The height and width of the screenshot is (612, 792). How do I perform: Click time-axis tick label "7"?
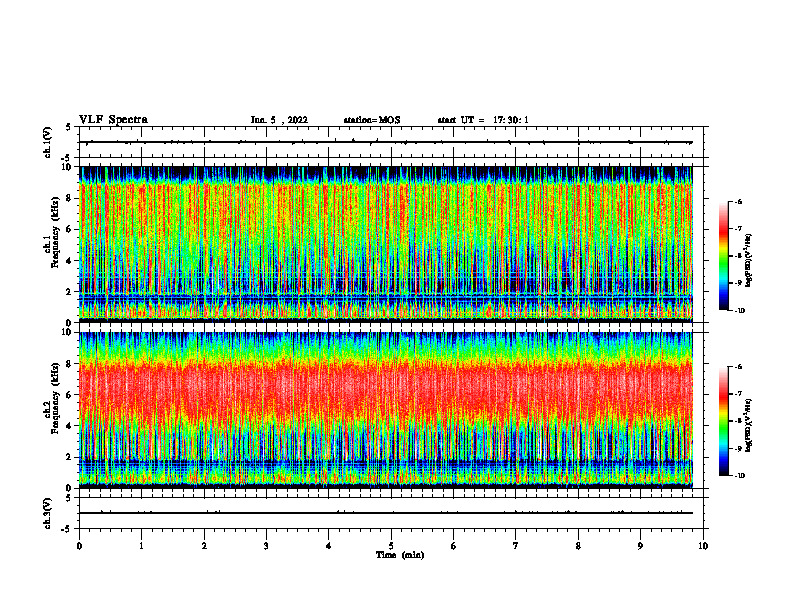(516, 546)
